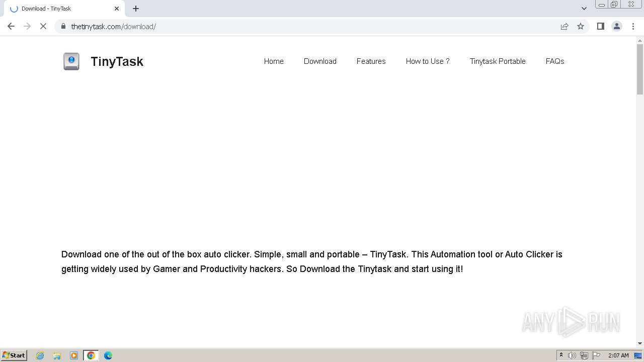Click the scrollbar up arrow
Image resolution: width=644 pixels, height=362 pixels.
(x=640, y=40)
